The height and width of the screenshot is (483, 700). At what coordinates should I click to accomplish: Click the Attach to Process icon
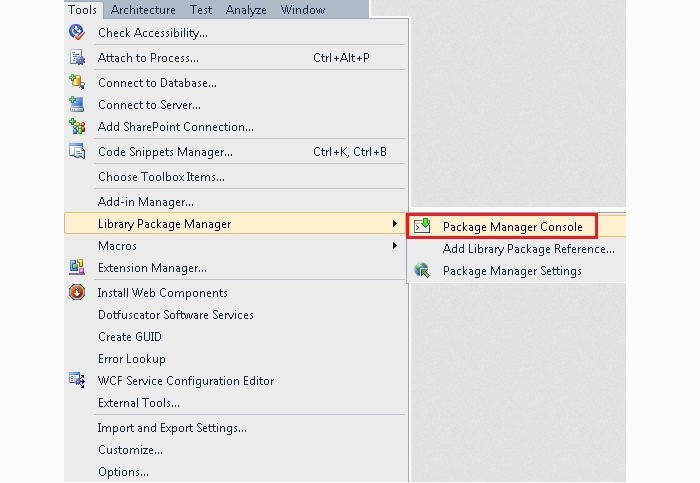[77, 58]
